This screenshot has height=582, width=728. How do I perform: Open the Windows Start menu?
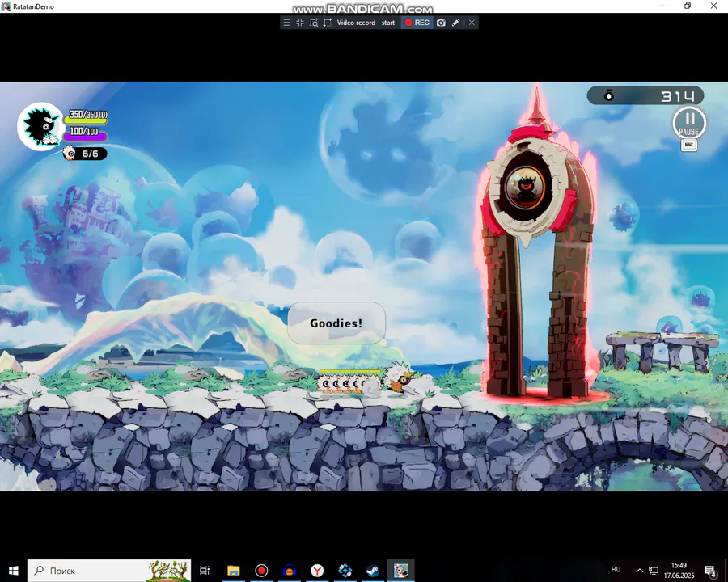click(14, 571)
